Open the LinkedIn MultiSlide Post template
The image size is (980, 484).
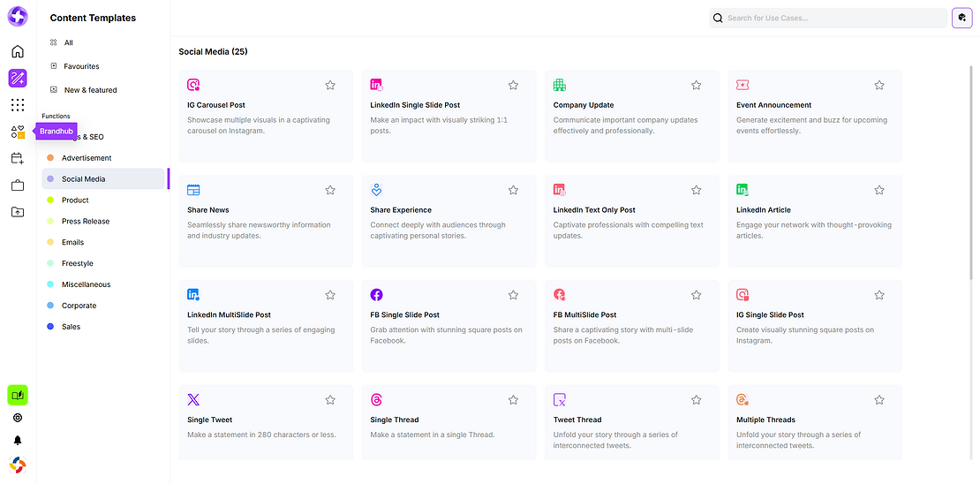pyautogui.click(x=266, y=326)
